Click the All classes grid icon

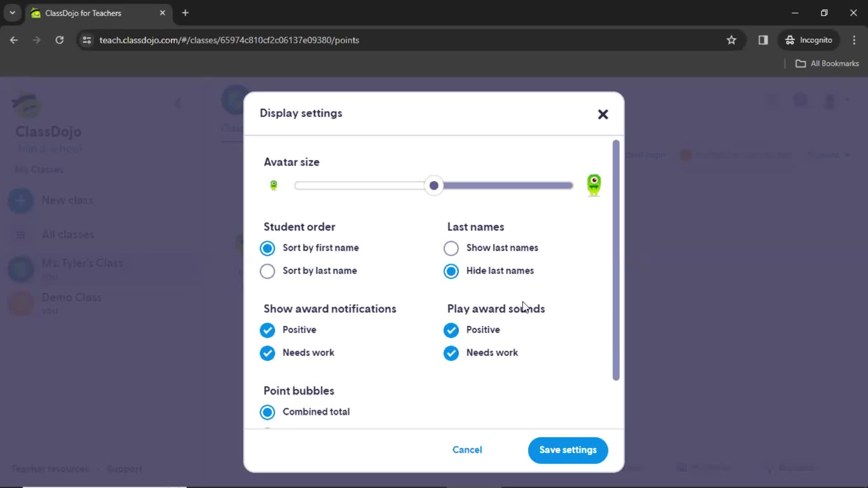click(x=20, y=234)
